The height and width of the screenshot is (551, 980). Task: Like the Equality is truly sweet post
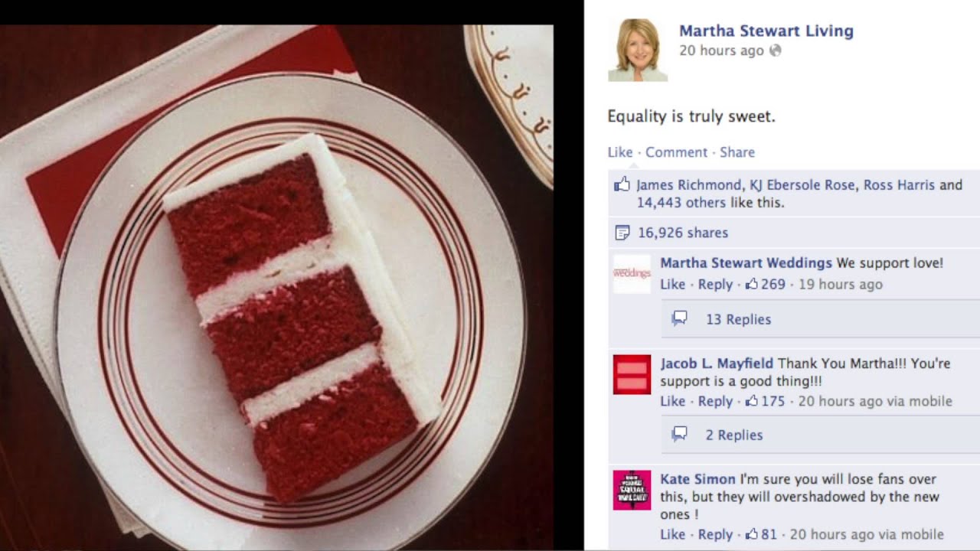(620, 152)
